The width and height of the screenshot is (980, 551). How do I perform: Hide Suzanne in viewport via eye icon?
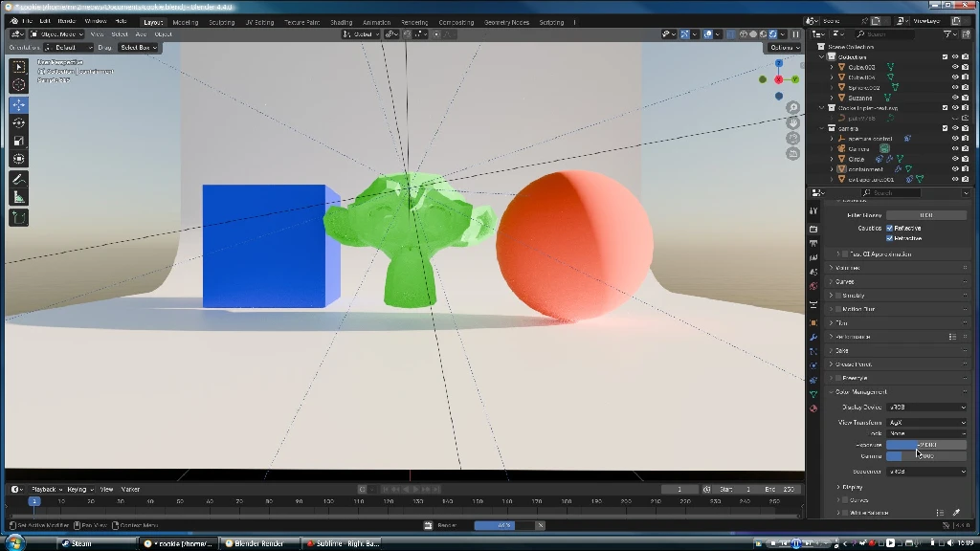coord(955,98)
